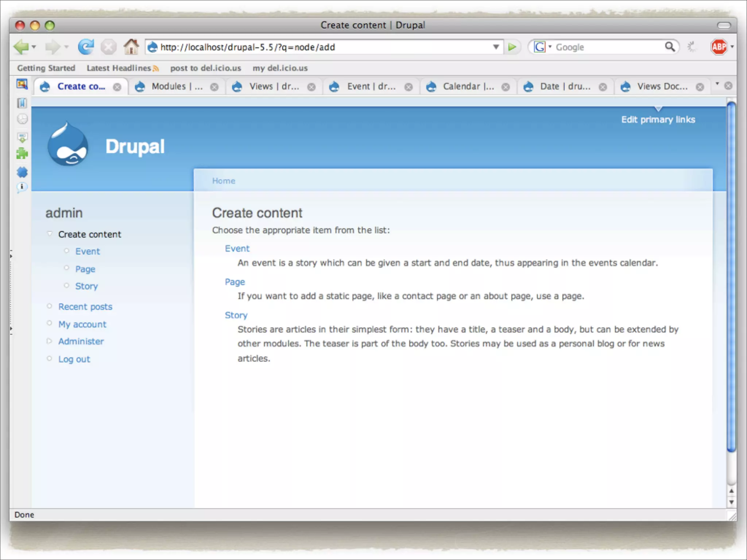Click the Home breadcrumb link
The image size is (747, 560).
(224, 181)
